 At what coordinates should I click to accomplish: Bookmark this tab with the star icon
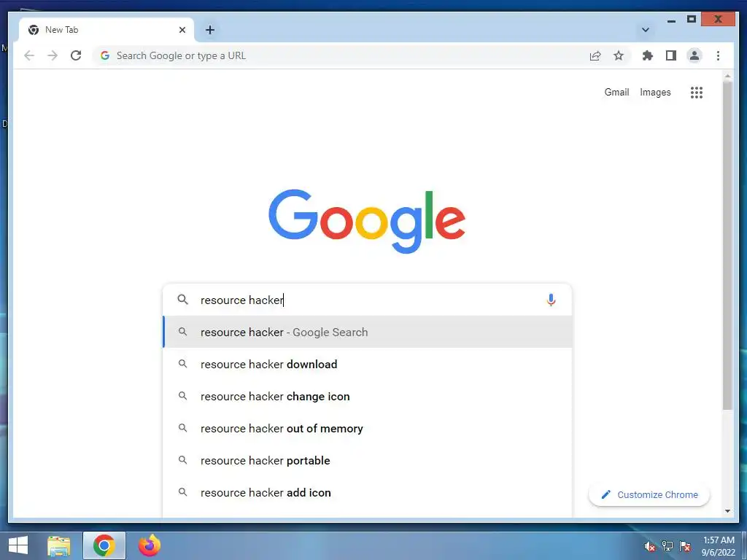click(619, 55)
